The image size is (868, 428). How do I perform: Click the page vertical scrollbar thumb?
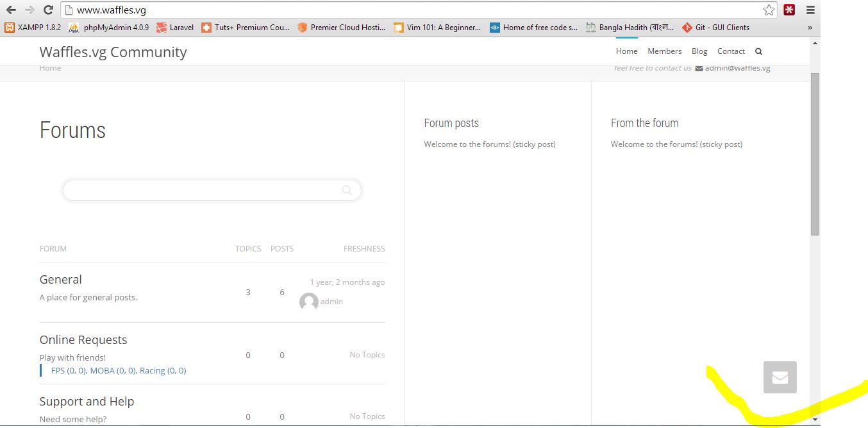coord(815,154)
